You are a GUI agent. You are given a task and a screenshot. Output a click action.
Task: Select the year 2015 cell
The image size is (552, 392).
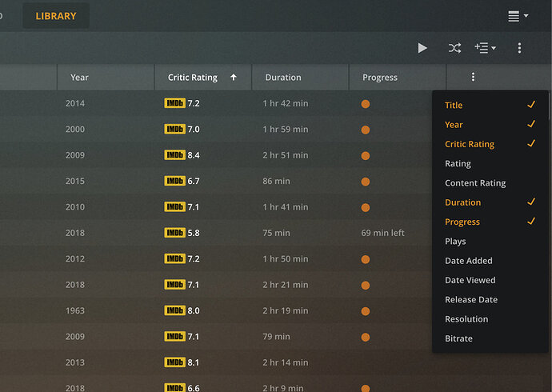(x=75, y=182)
